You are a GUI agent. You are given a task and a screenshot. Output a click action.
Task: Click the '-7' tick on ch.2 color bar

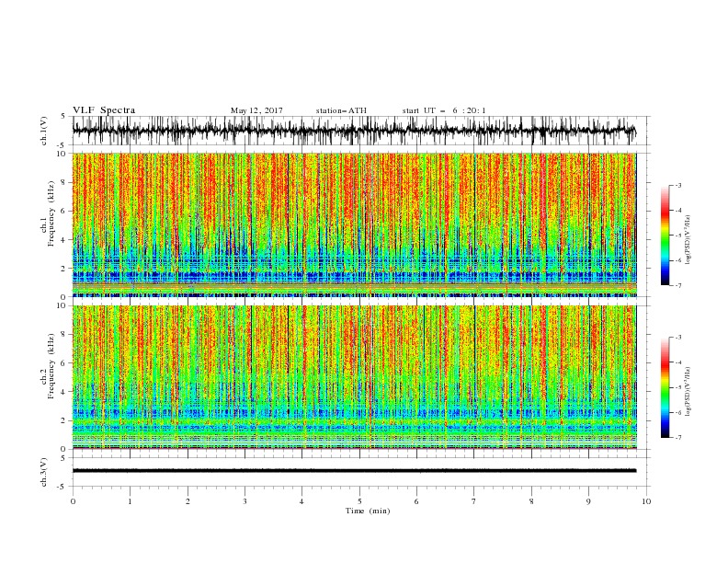677,438
